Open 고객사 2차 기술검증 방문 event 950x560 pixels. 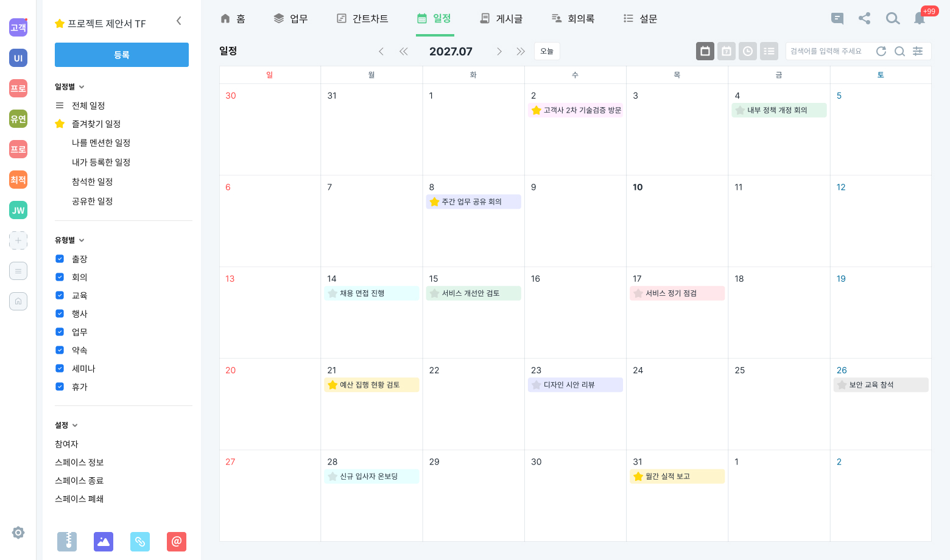[575, 110]
